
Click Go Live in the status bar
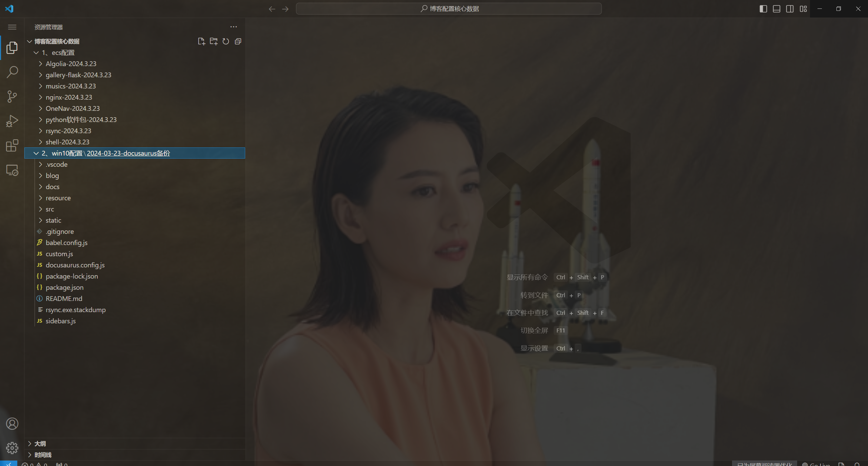tap(817, 464)
